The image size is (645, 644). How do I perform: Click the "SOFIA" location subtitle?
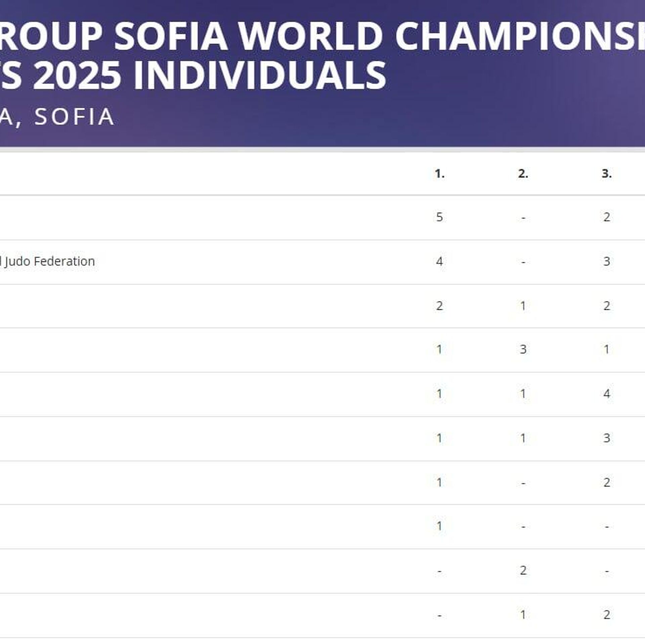[74, 117]
